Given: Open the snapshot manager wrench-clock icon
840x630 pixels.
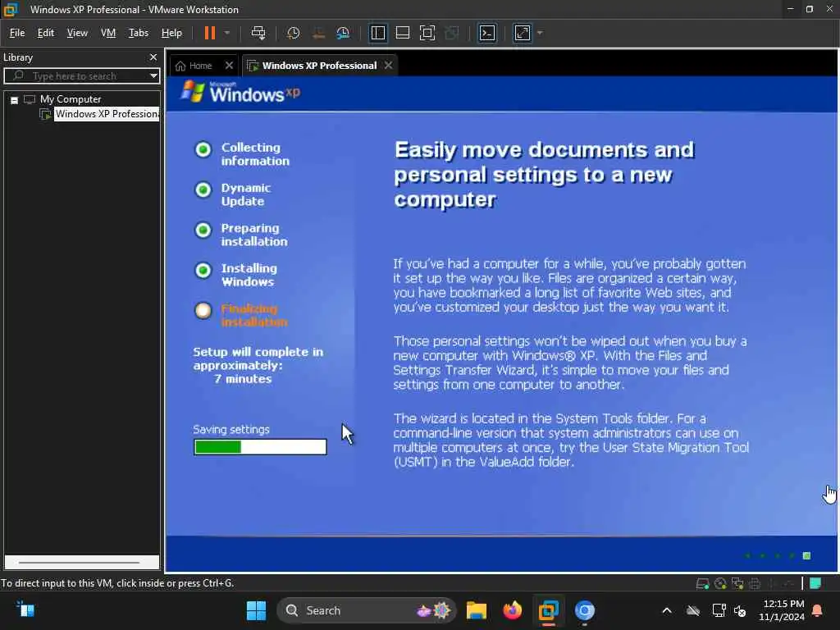Looking at the screenshot, I should (343, 33).
